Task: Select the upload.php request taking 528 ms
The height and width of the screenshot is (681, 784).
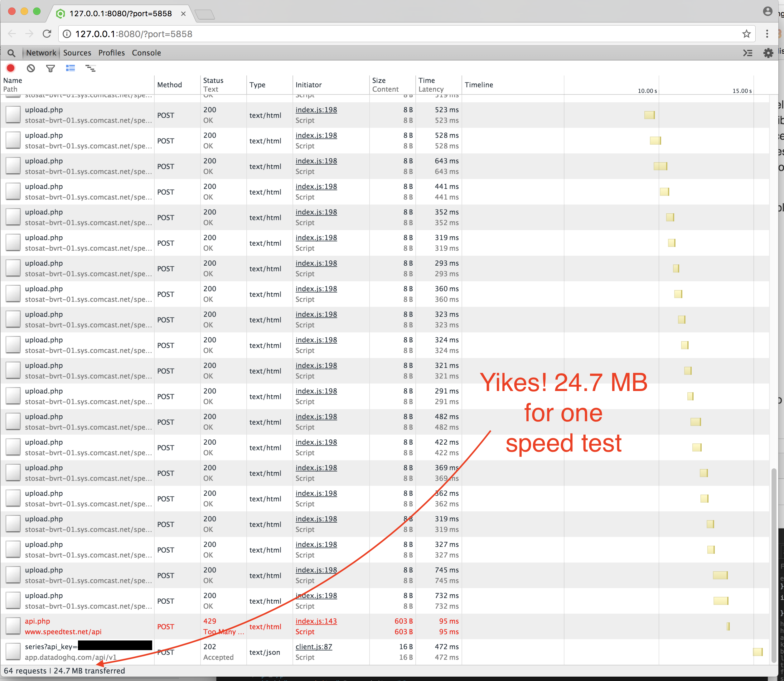Action: coord(385,141)
